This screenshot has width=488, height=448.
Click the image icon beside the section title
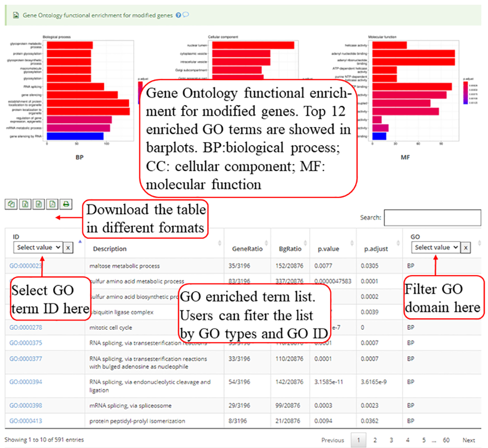15,16
